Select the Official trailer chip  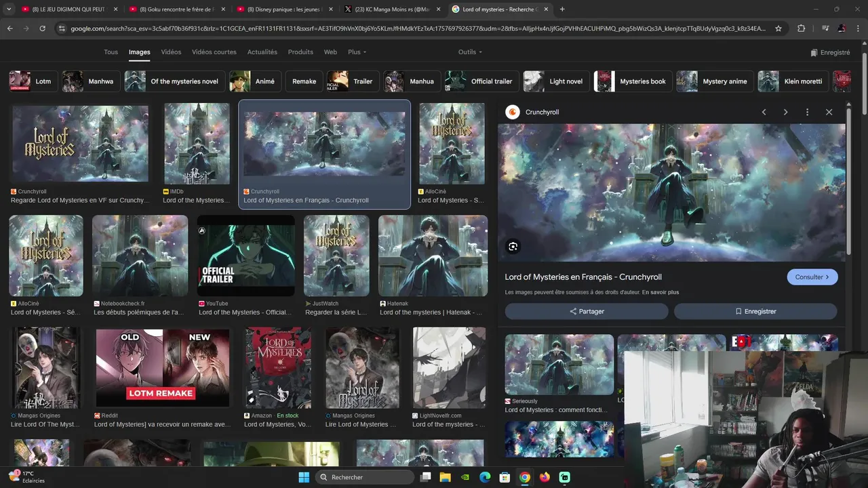click(x=481, y=81)
